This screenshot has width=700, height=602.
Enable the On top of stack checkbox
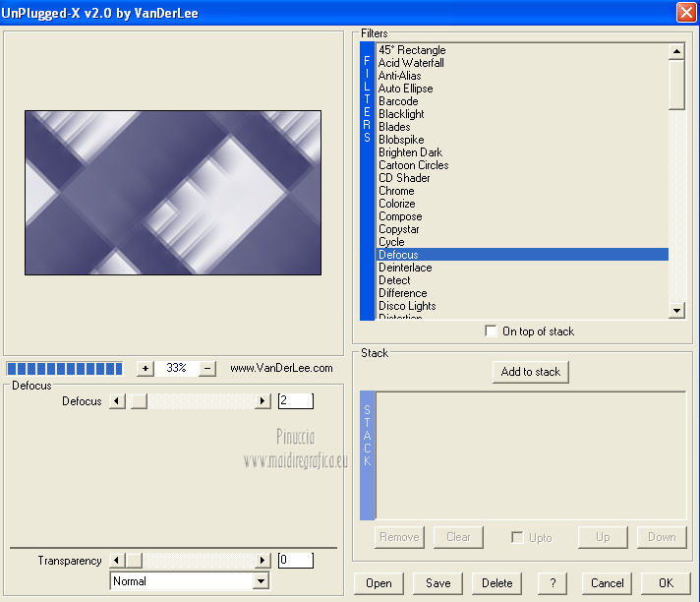pyautogui.click(x=491, y=331)
